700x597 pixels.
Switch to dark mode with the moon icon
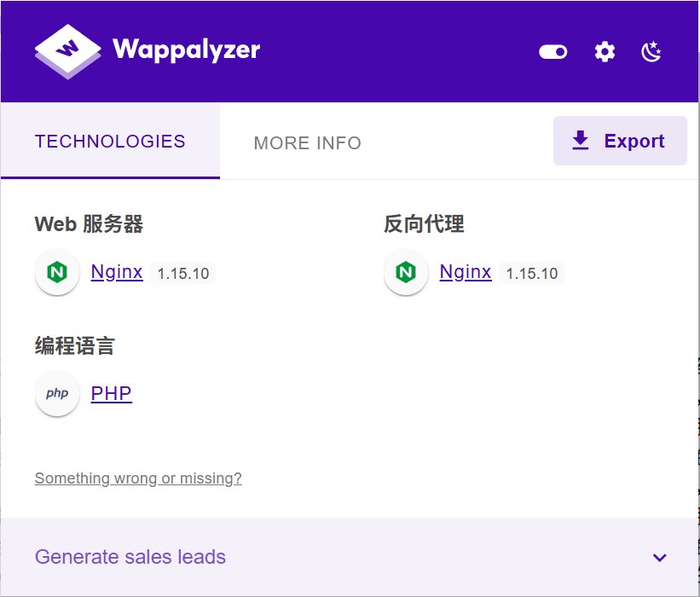coord(651,51)
